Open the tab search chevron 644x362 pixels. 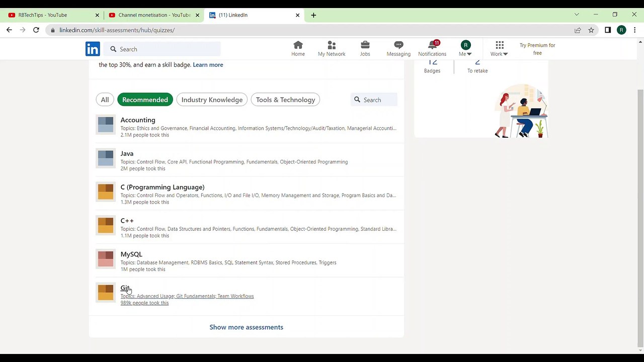pos(577,15)
